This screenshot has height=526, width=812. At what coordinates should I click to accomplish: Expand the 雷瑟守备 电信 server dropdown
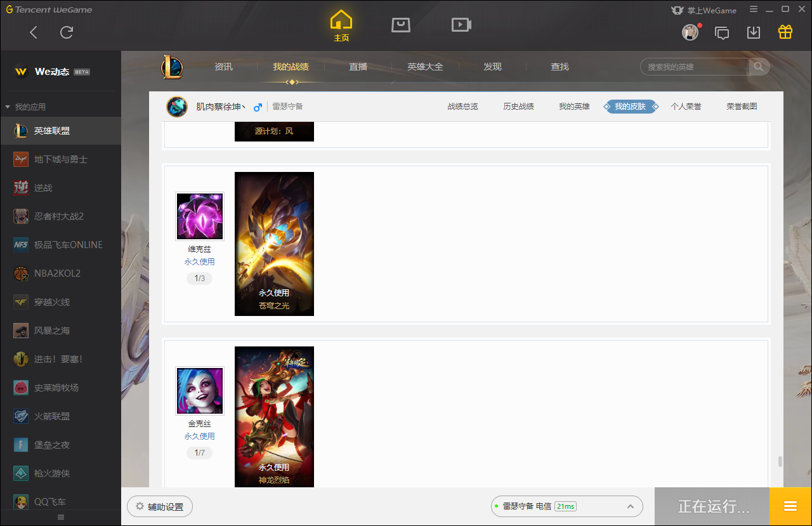click(x=566, y=506)
